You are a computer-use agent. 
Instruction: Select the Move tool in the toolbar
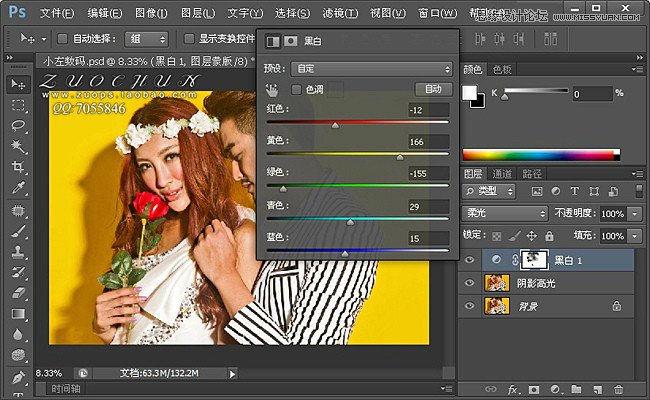(18, 83)
